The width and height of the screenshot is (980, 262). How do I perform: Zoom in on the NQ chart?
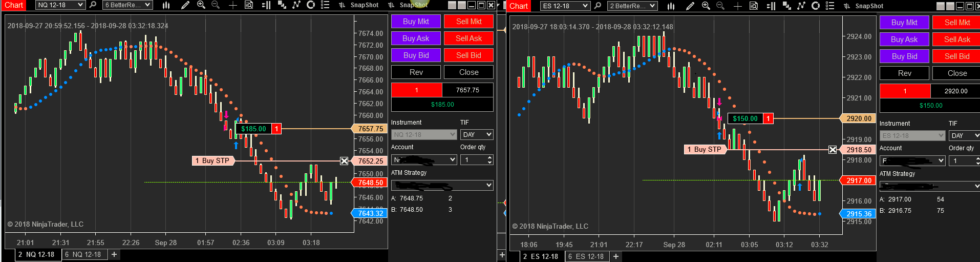(201, 5)
